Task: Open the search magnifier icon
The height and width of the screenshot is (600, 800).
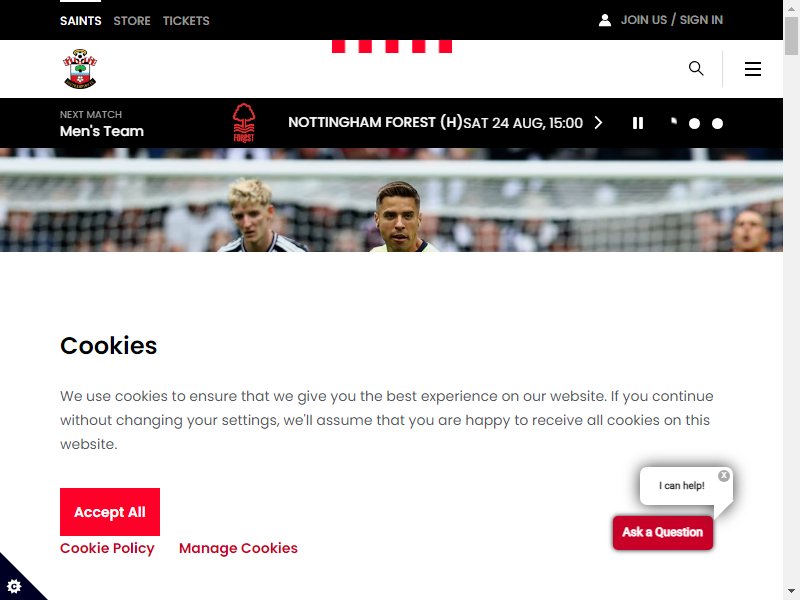Action: click(x=696, y=68)
